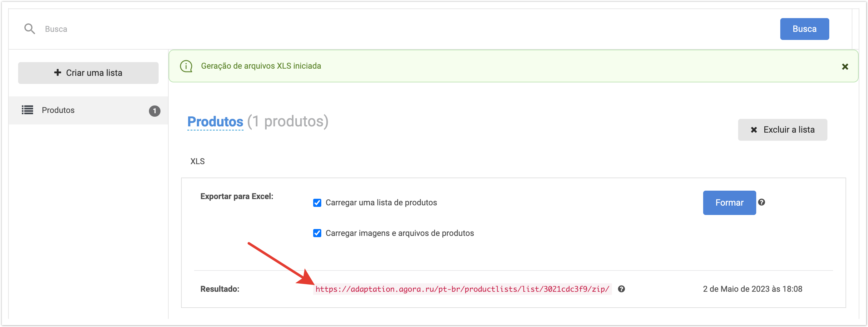The width and height of the screenshot is (868, 327).
Task: Click the magnifying glass search icon
Action: pyautogui.click(x=30, y=29)
